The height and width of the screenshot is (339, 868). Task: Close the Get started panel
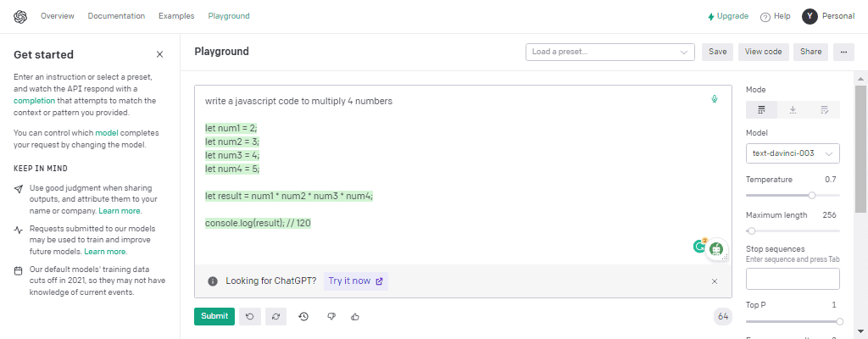click(x=159, y=54)
